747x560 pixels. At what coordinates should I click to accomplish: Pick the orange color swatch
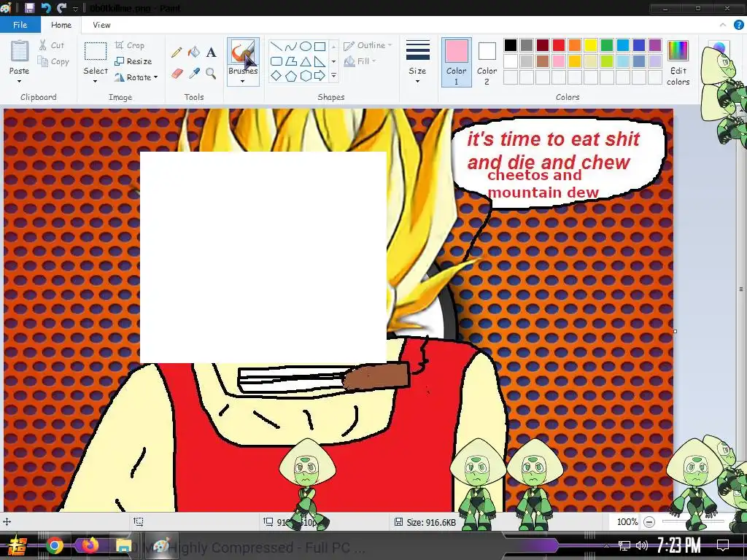click(575, 44)
